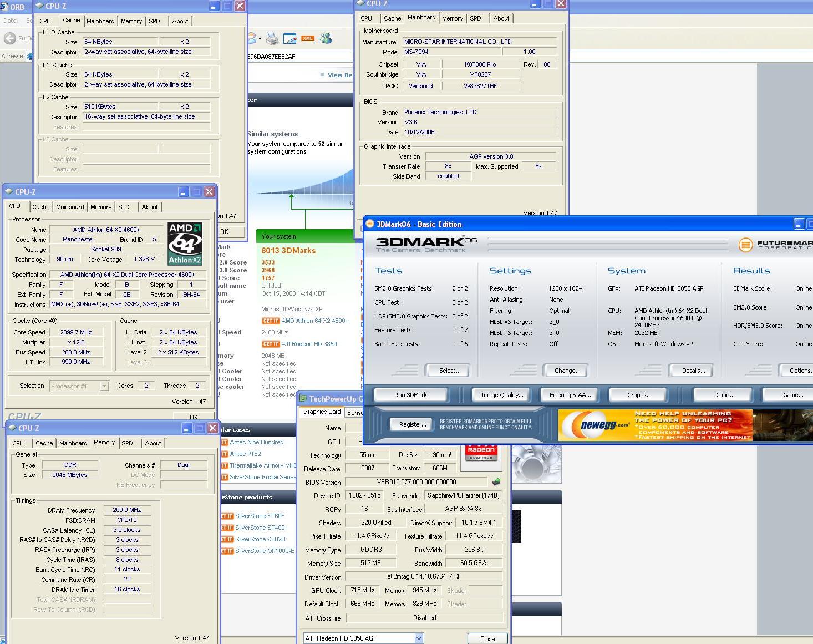813x644 pixels.
Task: Select About tab in CPU-Z Cache window
Action: [180, 21]
